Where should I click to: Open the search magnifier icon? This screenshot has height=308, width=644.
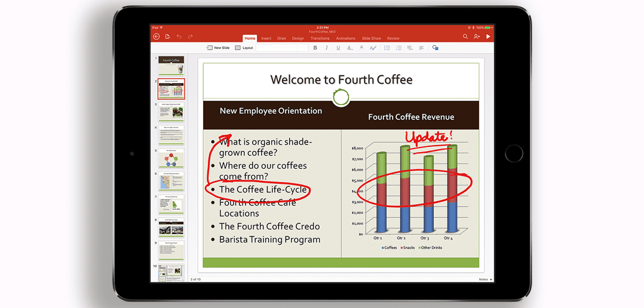465,36
